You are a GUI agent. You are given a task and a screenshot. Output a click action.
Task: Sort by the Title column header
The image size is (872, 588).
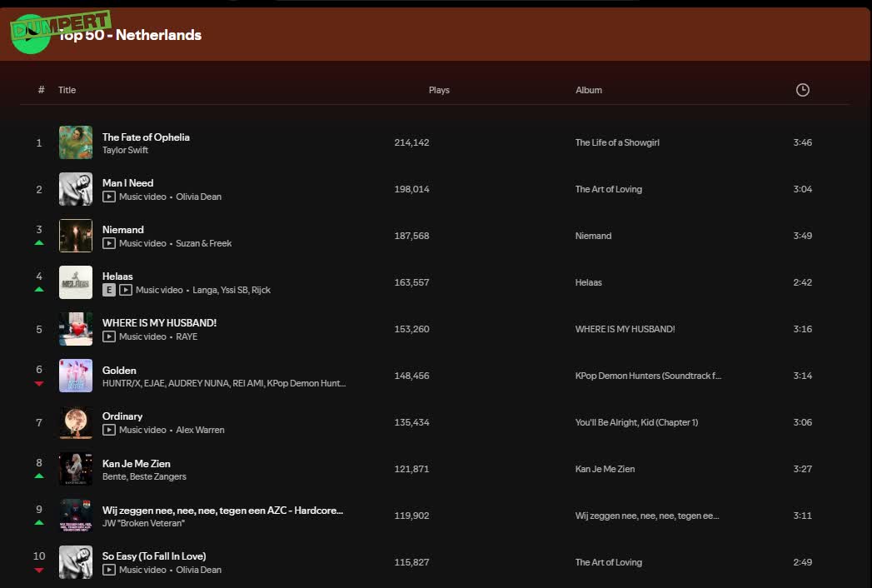[67, 90]
